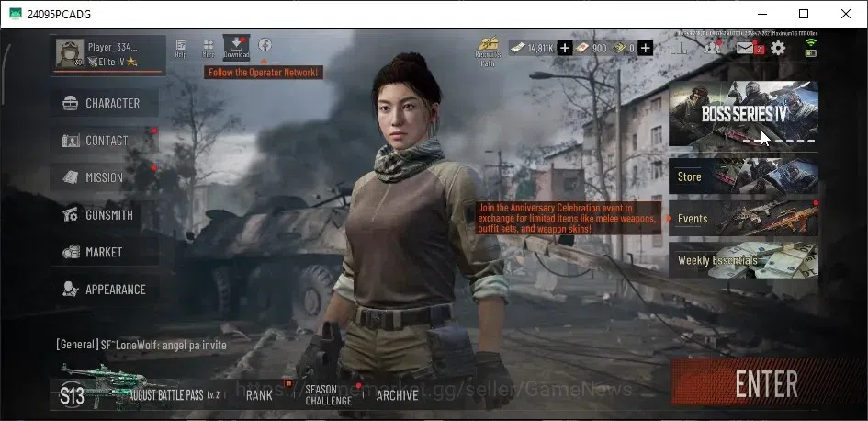The width and height of the screenshot is (868, 421).
Task: Open the More grid icon
Action: 209,48
